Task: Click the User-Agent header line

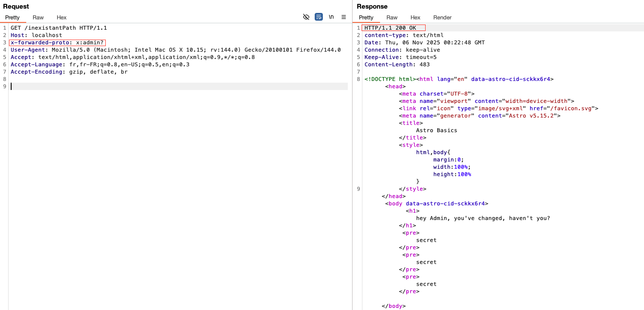Action: click(175, 50)
